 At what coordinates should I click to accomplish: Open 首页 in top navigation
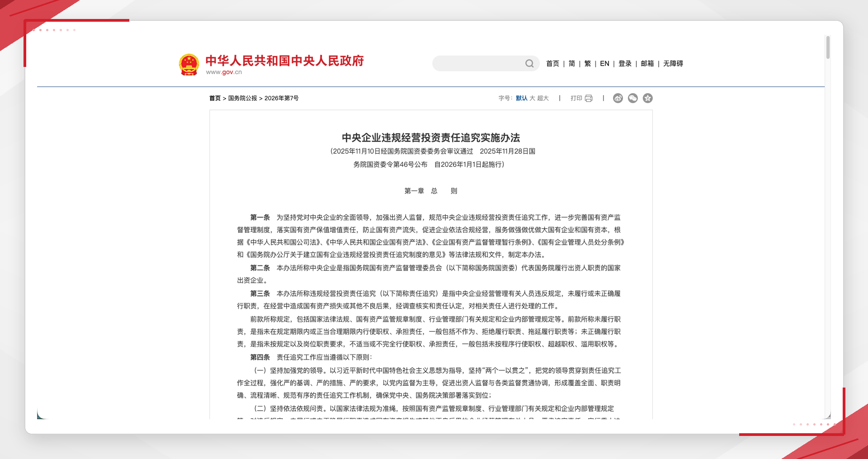[552, 64]
